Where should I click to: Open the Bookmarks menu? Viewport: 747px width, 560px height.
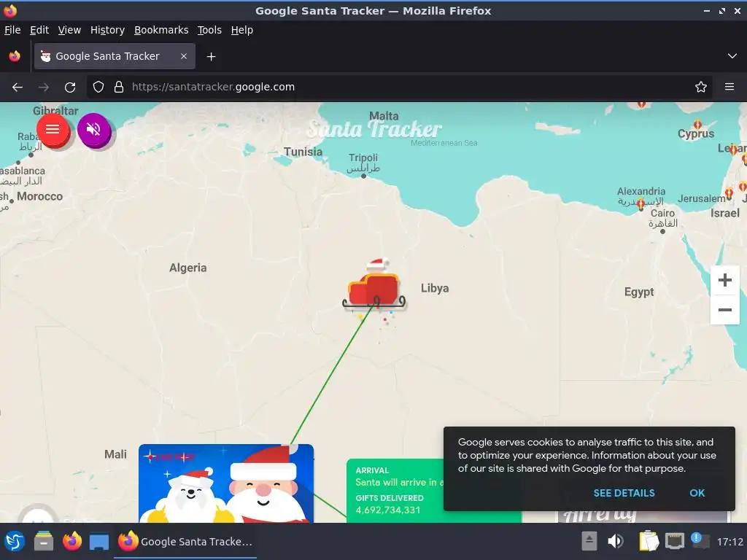tap(161, 30)
